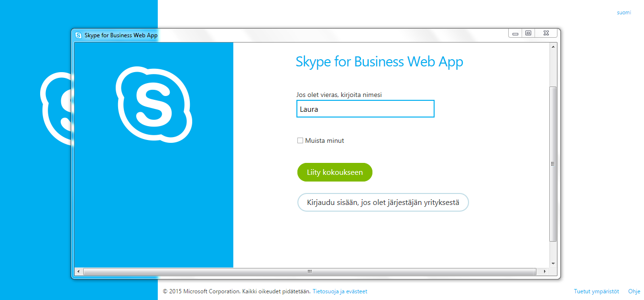Close the Skype for Business Web App window
The image size is (644, 300).
546,33
